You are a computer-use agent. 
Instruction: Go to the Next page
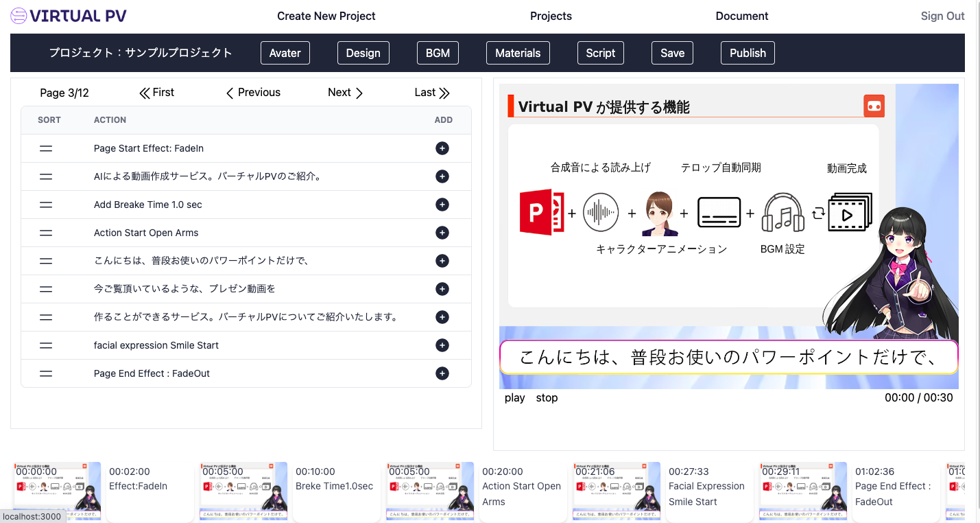(345, 93)
